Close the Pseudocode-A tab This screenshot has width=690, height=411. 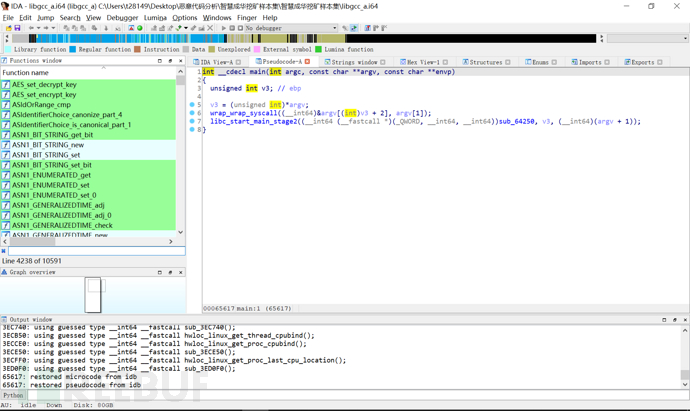point(307,62)
